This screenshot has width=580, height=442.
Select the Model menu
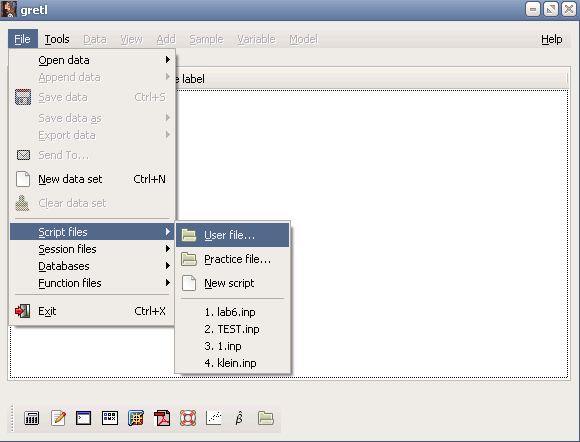303,39
